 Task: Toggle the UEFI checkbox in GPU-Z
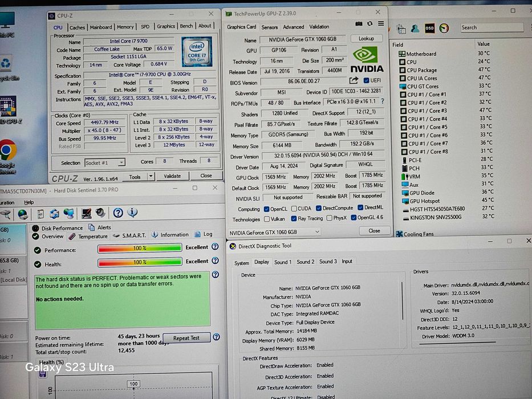point(366,80)
